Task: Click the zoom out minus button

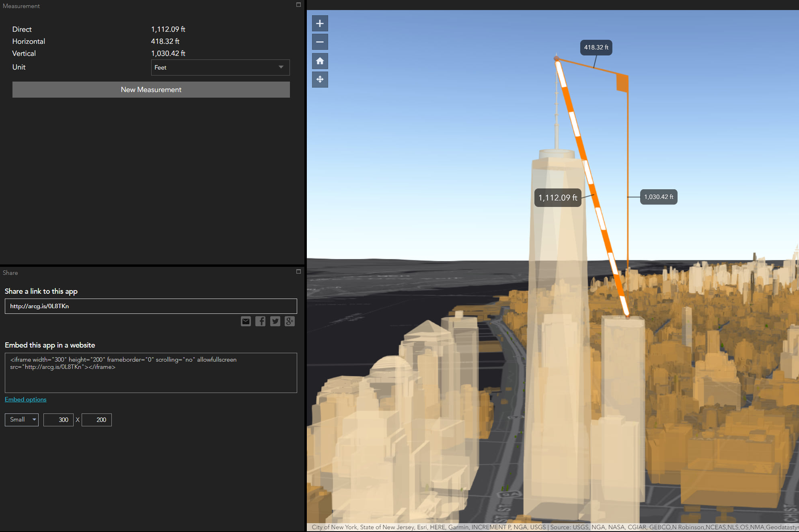Action: pos(320,42)
